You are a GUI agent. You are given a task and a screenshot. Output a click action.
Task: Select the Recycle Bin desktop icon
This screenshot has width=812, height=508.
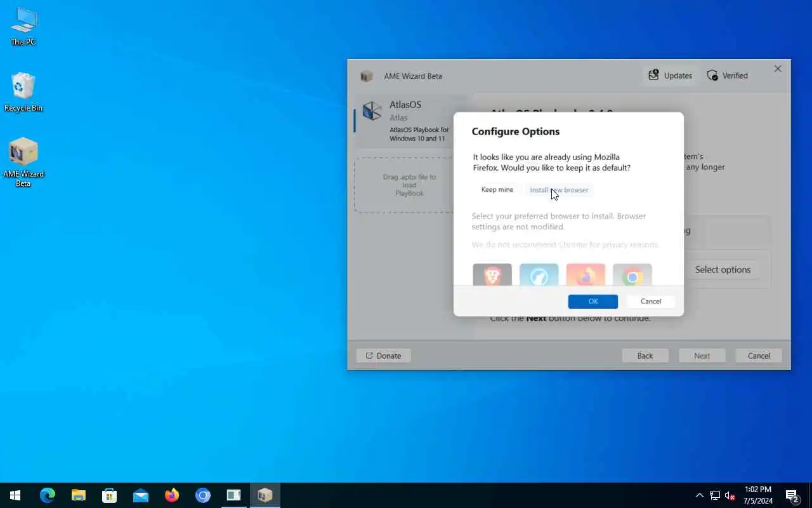23,92
